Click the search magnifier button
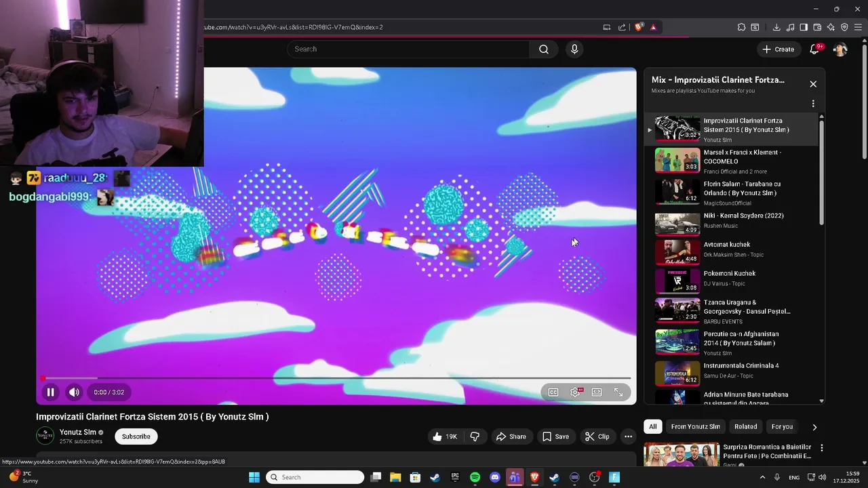 coord(544,49)
